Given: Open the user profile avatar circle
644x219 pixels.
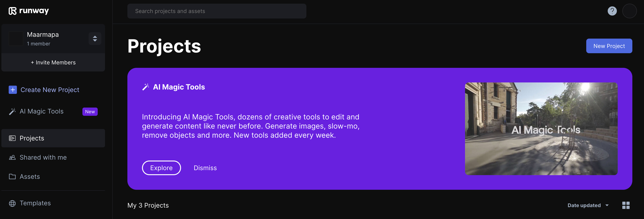Looking at the screenshot, I should tap(629, 11).
